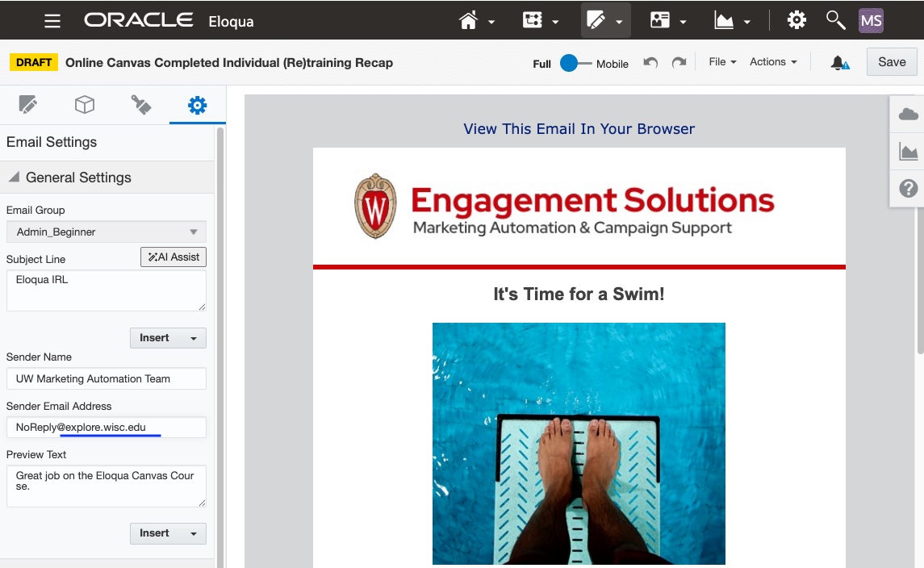
Task: Click the email title Online Canvas Completed
Action: click(x=228, y=62)
